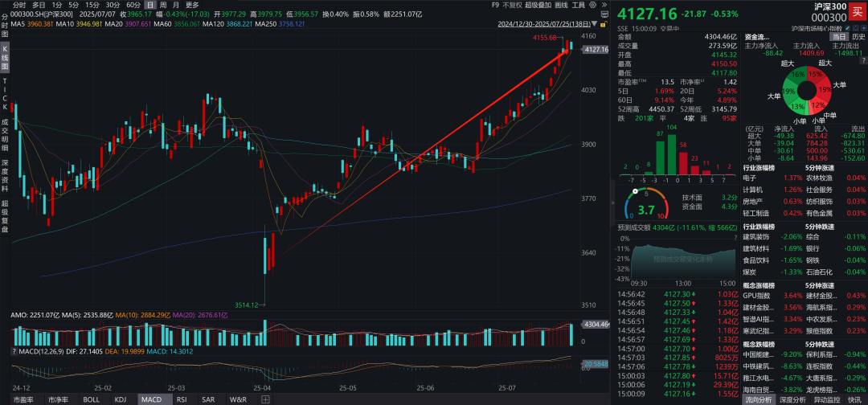Add indicator with the plus box icon

tap(266, 399)
